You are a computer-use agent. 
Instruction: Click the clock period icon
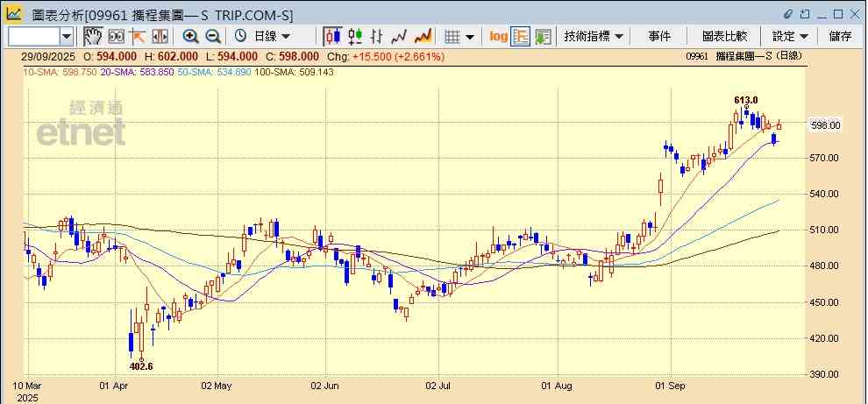tap(241, 37)
